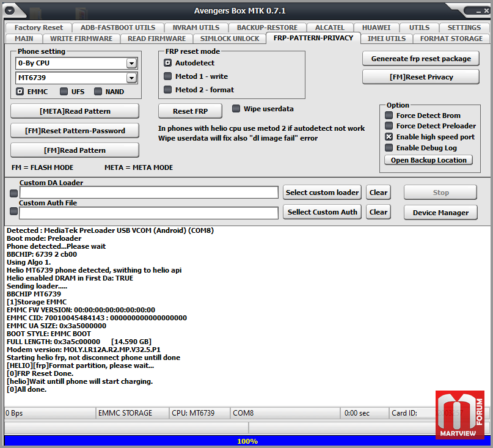
Task: Open the title bar dropdown menu icon
Action: [10, 11]
